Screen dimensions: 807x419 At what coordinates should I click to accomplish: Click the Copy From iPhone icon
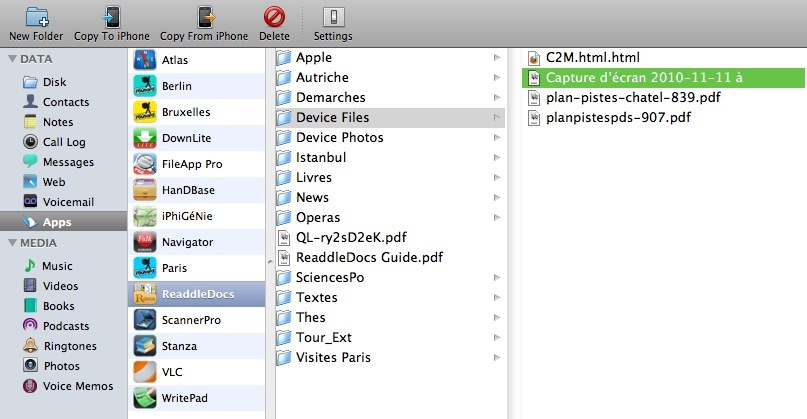pos(204,17)
